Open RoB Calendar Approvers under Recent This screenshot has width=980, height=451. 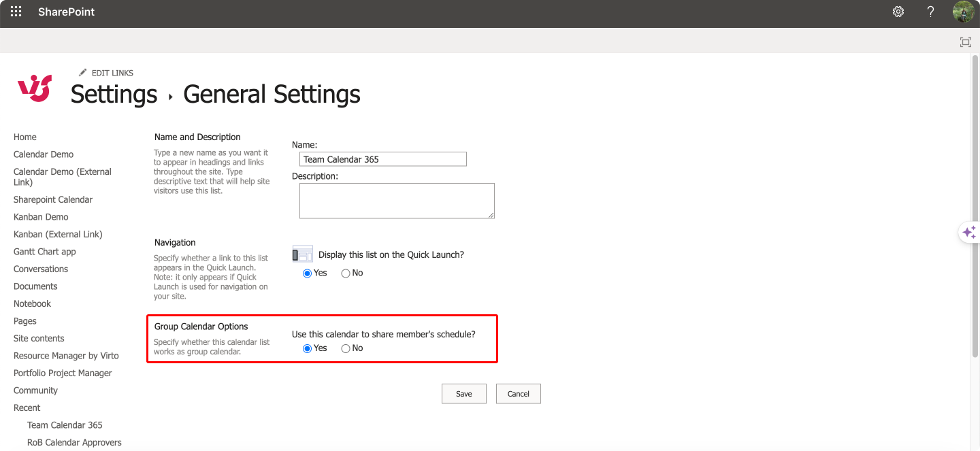point(74,442)
